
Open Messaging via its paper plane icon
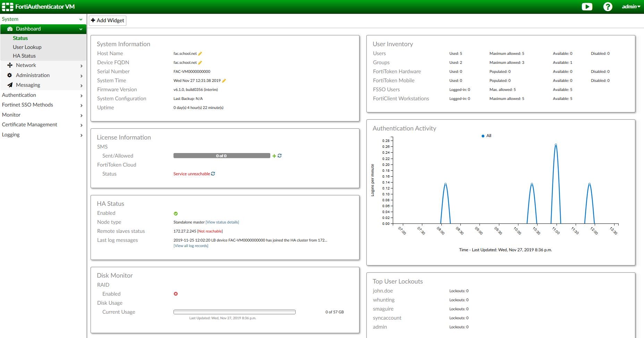click(x=9, y=85)
